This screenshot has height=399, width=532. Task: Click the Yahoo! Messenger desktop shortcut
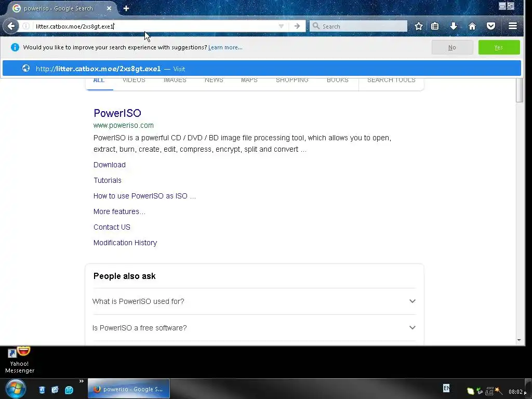point(20,360)
